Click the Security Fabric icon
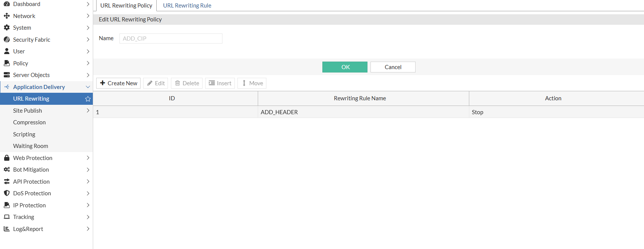The height and width of the screenshot is (249, 644). click(7, 39)
